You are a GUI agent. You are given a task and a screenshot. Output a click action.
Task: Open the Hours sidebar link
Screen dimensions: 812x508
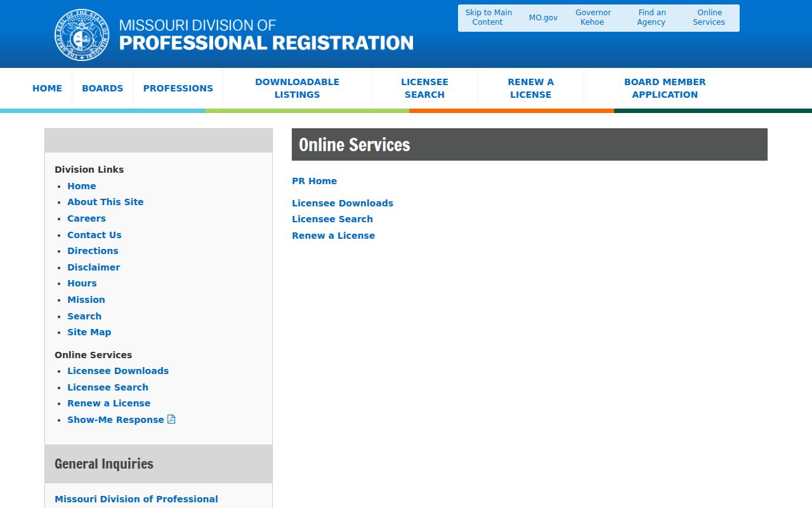[82, 283]
